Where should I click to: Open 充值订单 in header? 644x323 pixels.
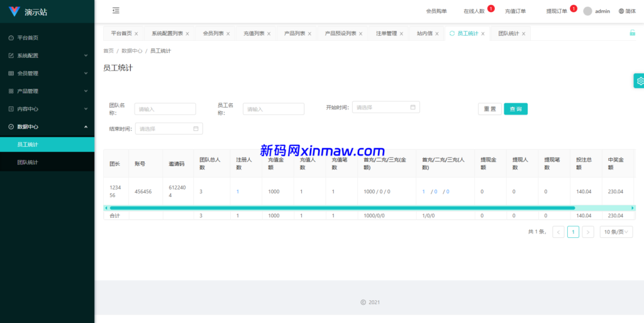(x=515, y=11)
